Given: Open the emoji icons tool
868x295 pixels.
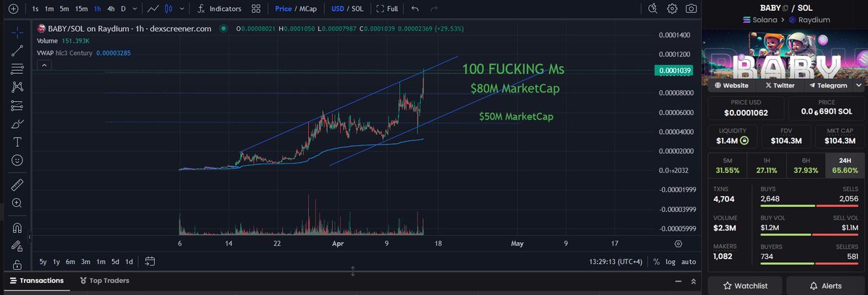Looking at the screenshot, I should coord(17,160).
